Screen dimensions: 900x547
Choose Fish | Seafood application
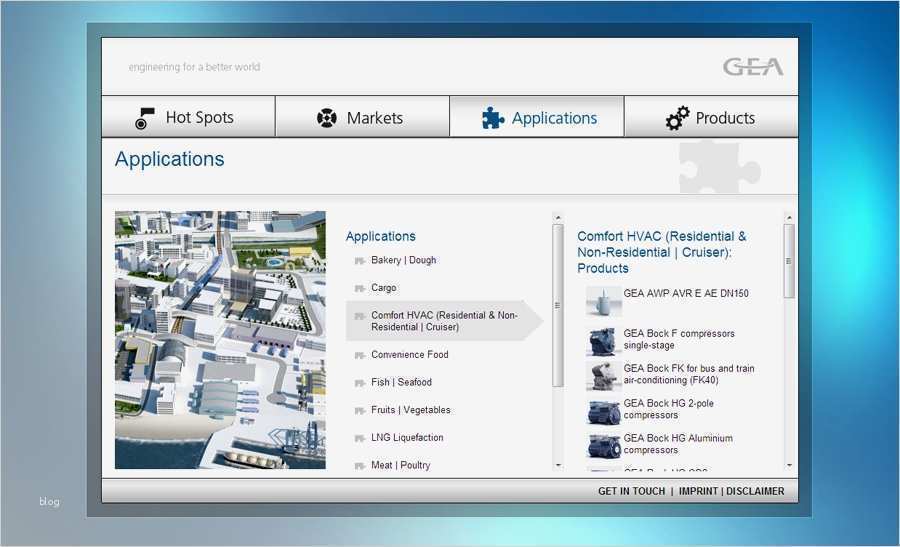click(x=401, y=382)
